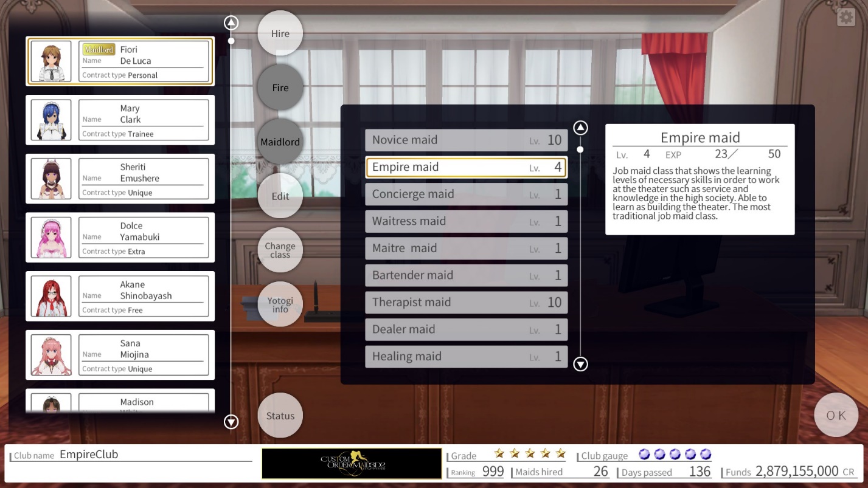
Task: Click the maid list scrollbar handle
Action: coord(231,41)
